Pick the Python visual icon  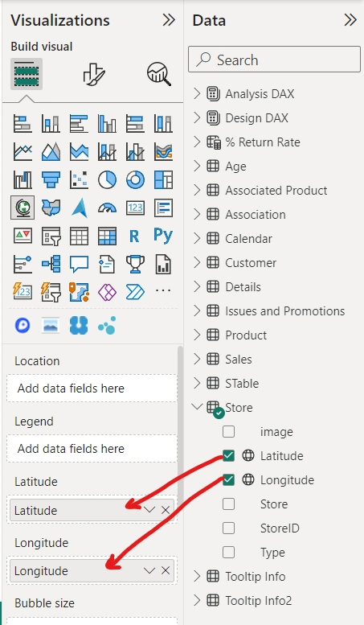point(163,236)
